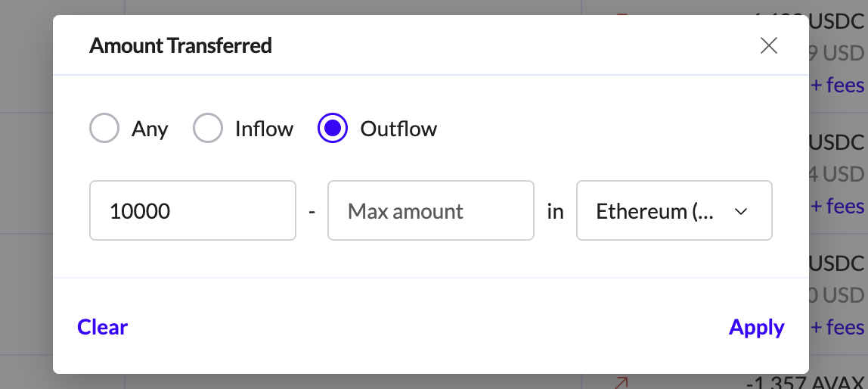Apply the amount transferred filter

click(x=756, y=327)
